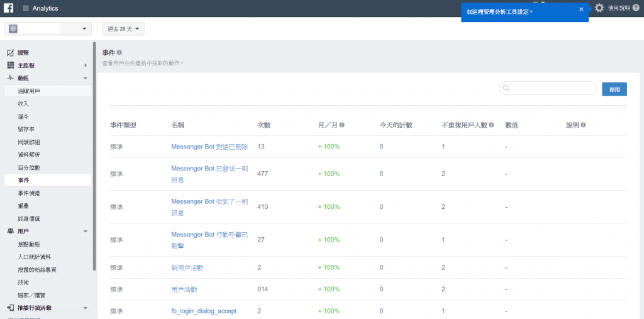The image size is (644, 319).
Task: Click the 數值 column header
Action: coord(512,125)
